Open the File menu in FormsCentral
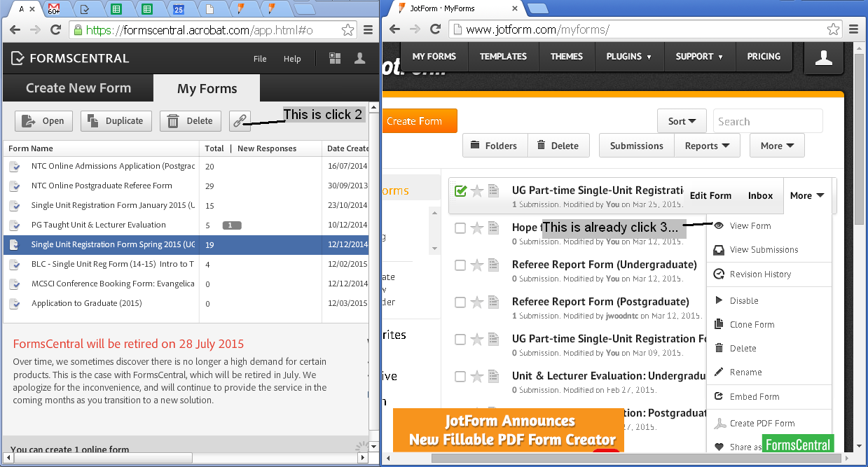Viewport: 868px width, 467px height. tap(260, 59)
